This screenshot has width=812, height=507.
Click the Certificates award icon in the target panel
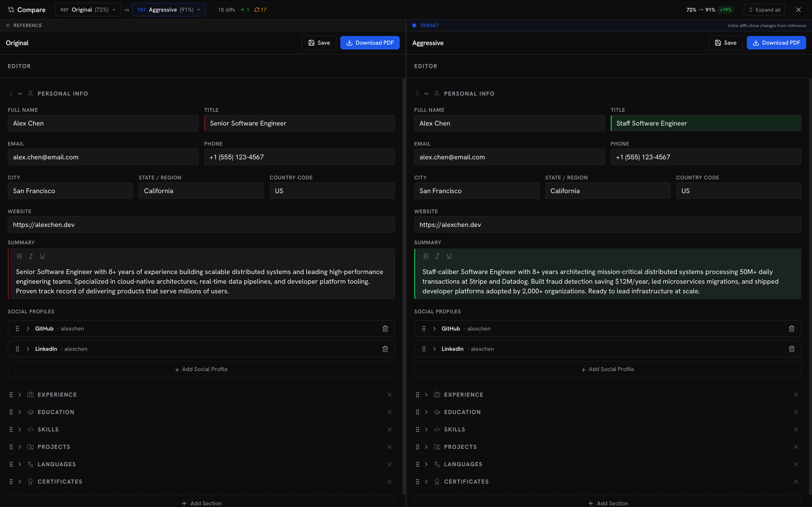pyautogui.click(x=437, y=481)
